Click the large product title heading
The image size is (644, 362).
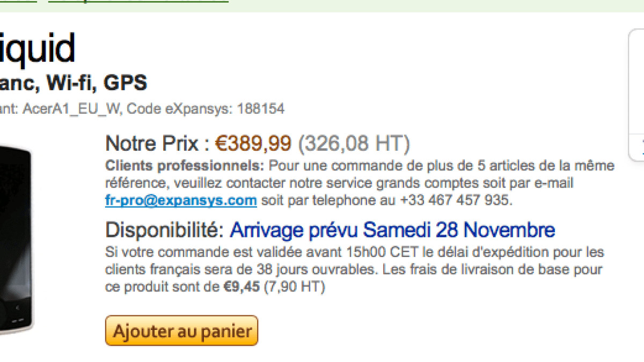38,48
